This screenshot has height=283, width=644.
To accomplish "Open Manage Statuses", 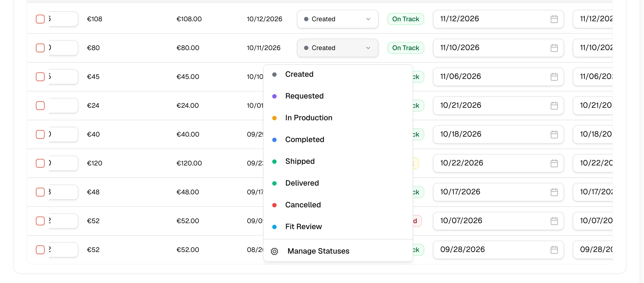I will 338,251.
